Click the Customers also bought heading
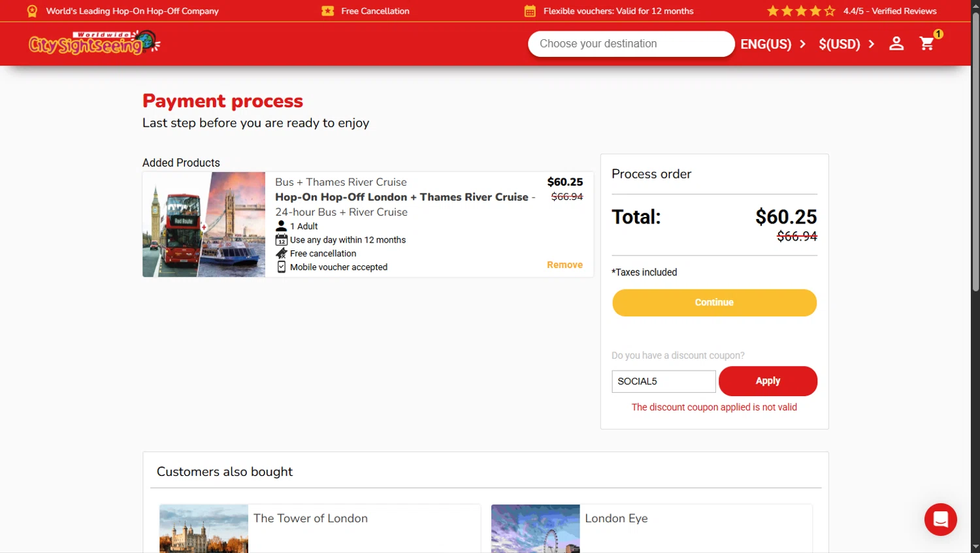The height and width of the screenshot is (553, 980). (x=225, y=472)
